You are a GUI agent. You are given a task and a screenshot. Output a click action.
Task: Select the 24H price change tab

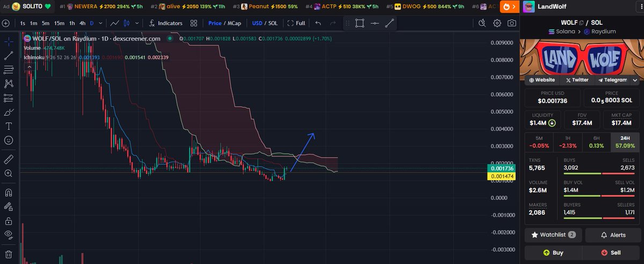click(625, 142)
